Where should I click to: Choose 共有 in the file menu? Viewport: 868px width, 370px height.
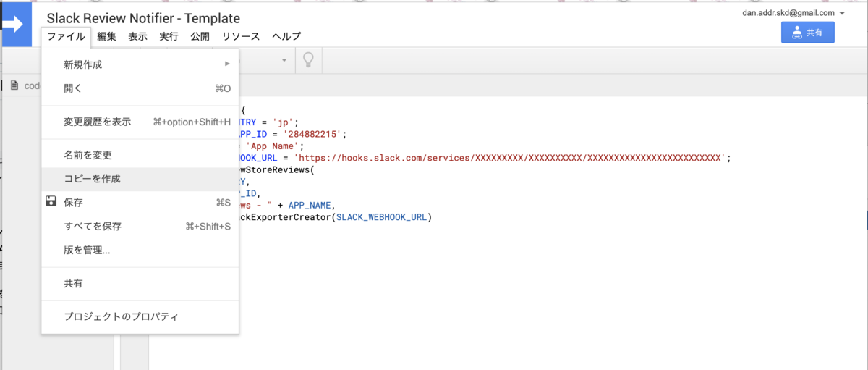pos(140,284)
